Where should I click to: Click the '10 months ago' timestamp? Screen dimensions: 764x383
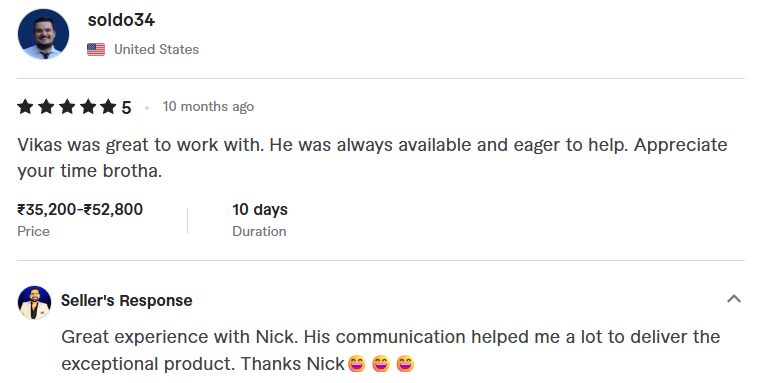click(208, 106)
